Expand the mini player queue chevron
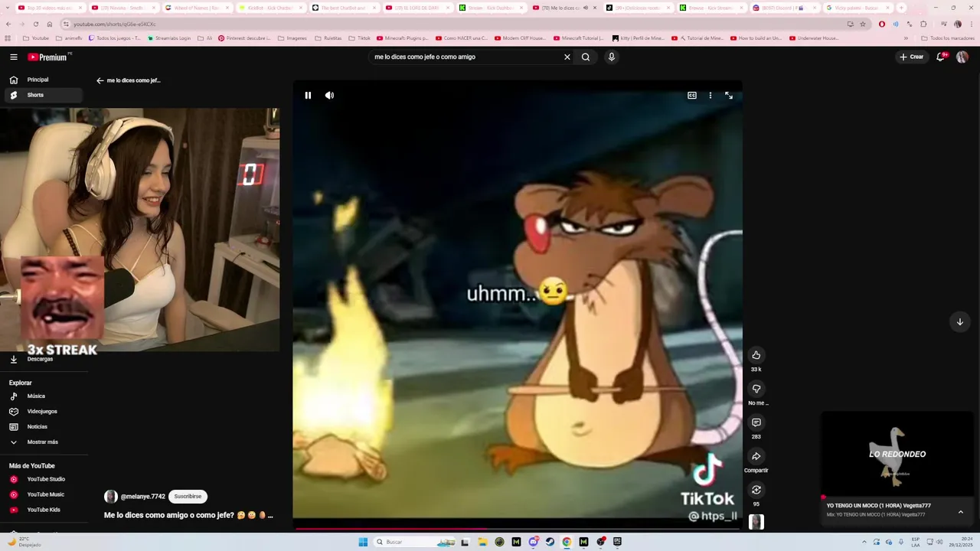The image size is (980, 551). point(960,512)
